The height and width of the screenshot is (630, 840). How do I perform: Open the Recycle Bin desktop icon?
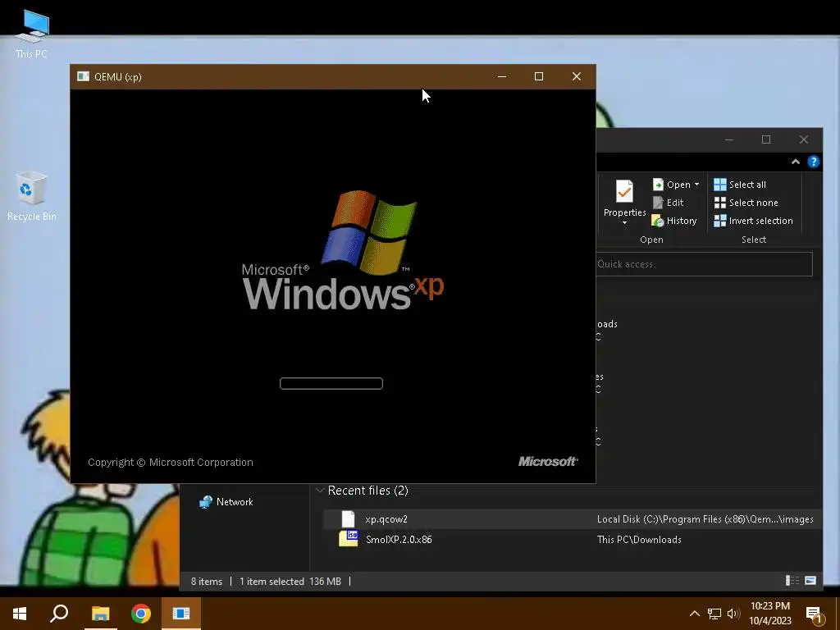[x=31, y=196]
